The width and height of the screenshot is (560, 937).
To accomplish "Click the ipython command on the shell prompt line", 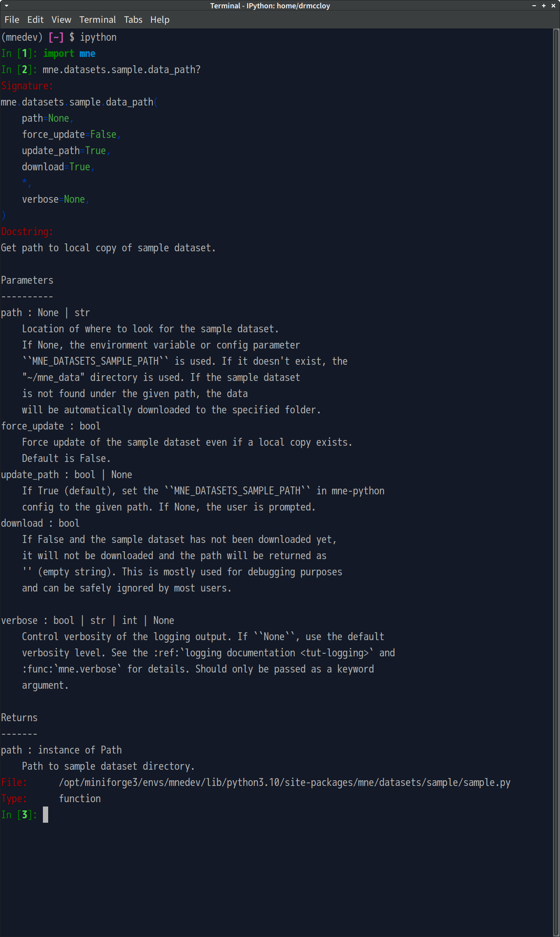I will 98,37.
